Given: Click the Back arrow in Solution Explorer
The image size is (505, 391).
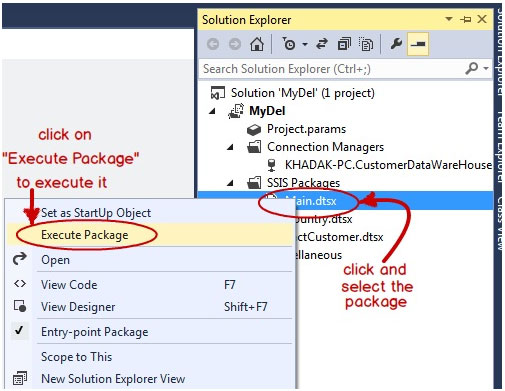Looking at the screenshot, I should point(213,44).
